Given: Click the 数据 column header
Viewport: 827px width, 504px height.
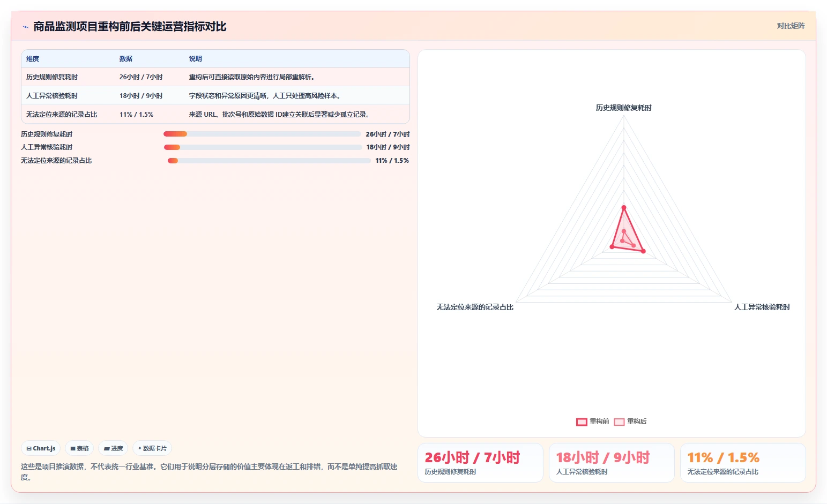Looking at the screenshot, I should [126, 59].
